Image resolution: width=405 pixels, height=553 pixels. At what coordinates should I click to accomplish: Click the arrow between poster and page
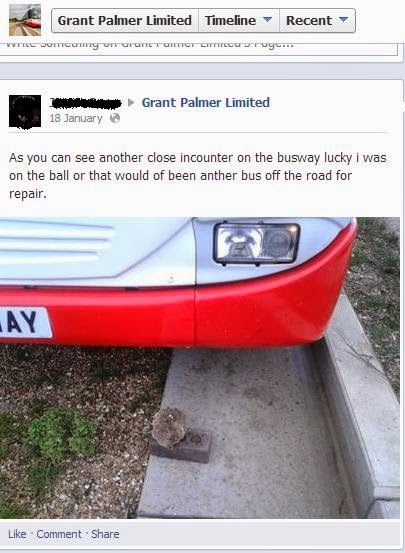click(131, 103)
